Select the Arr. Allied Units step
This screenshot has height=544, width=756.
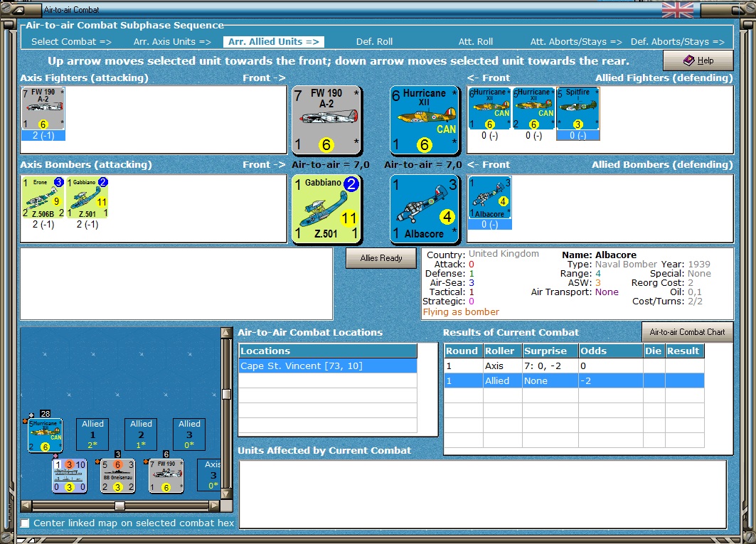273,42
